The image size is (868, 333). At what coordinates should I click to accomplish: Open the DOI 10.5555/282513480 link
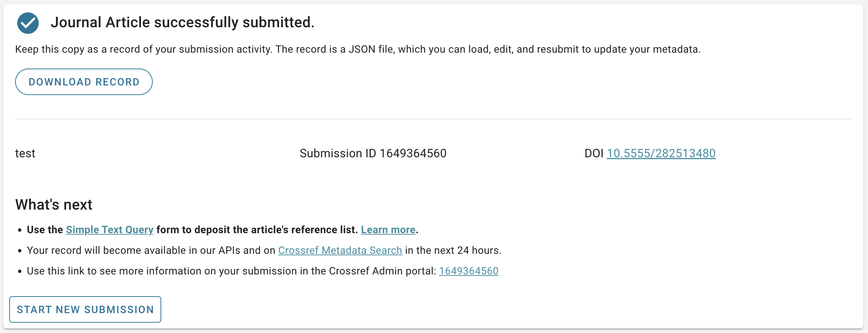661,153
